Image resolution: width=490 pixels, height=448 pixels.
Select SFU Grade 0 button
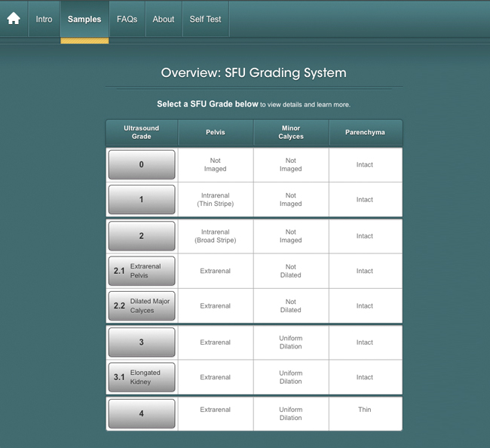click(x=142, y=164)
